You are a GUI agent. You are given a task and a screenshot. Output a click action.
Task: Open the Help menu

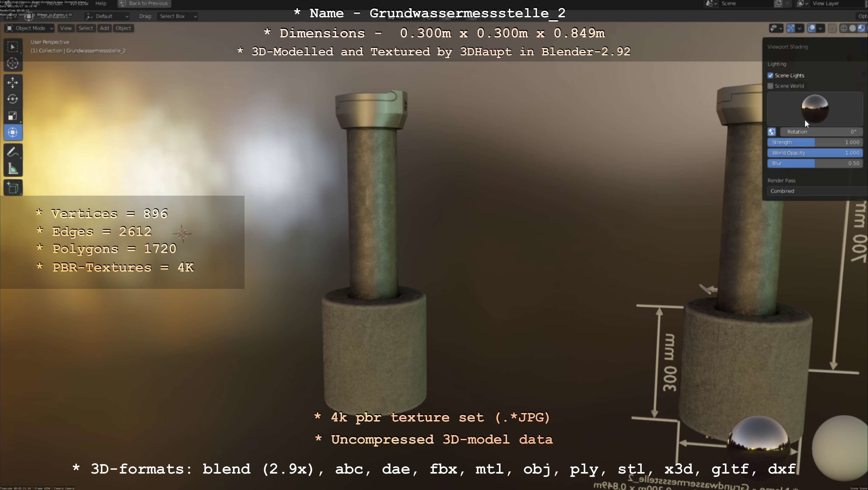pyautogui.click(x=101, y=3)
